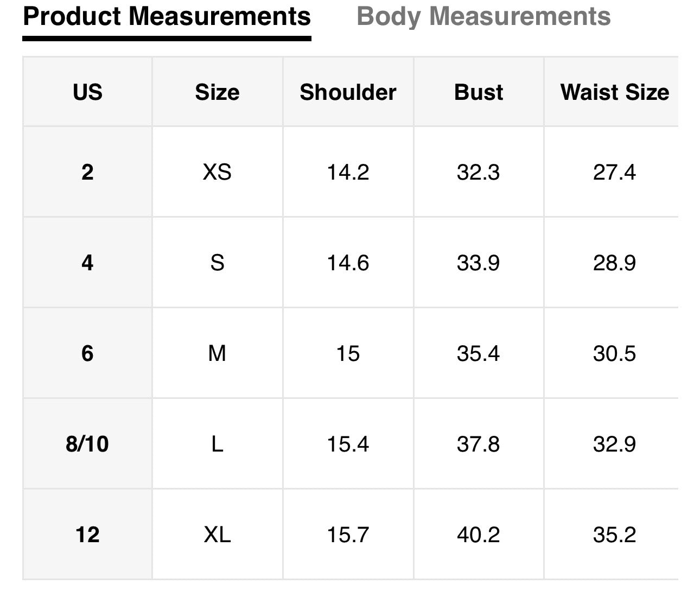
Task: Select the US size 4 row label
Action: [x=87, y=263]
